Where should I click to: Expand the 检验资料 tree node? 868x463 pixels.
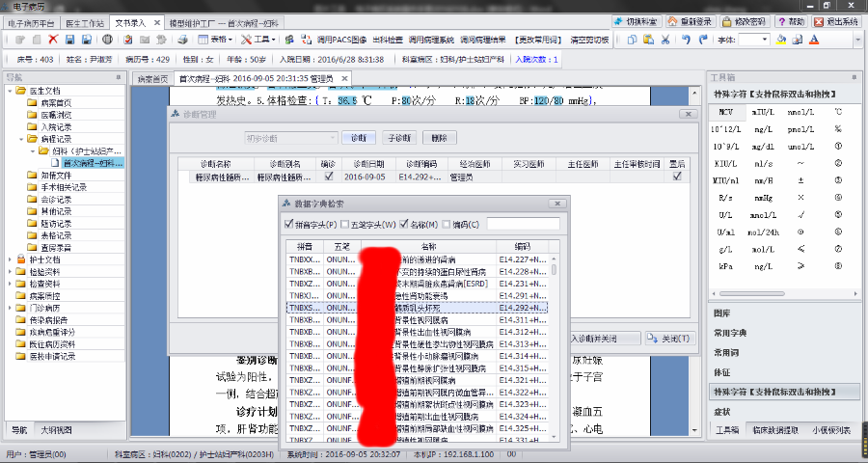click(x=11, y=271)
